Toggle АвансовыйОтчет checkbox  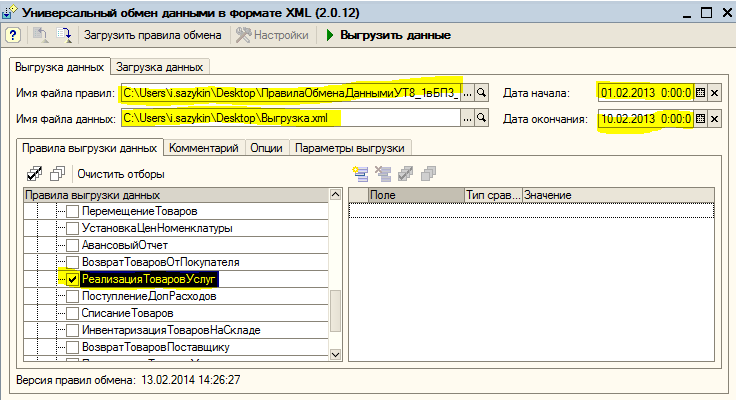point(72,245)
